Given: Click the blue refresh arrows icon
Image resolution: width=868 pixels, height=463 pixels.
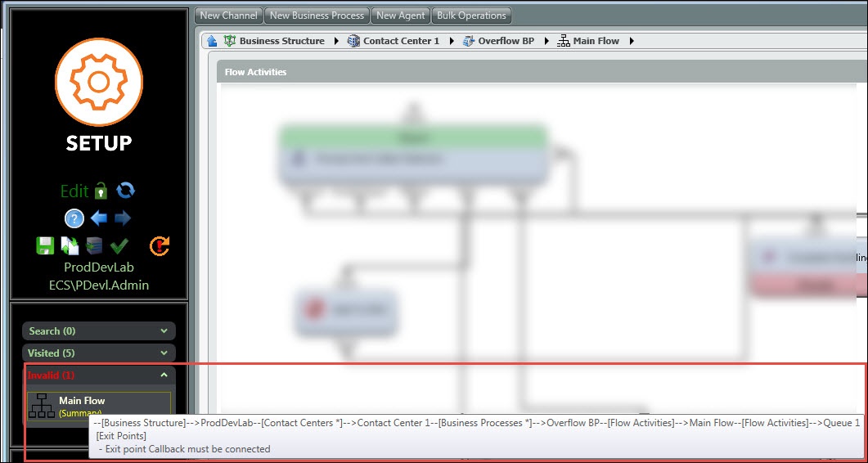Looking at the screenshot, I should 125,191.
